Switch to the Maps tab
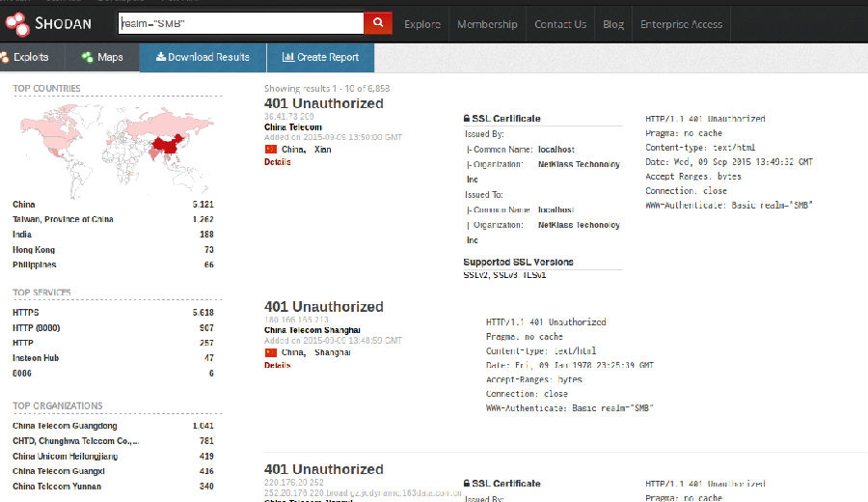 pyautogui.click(x=102, y=58)
